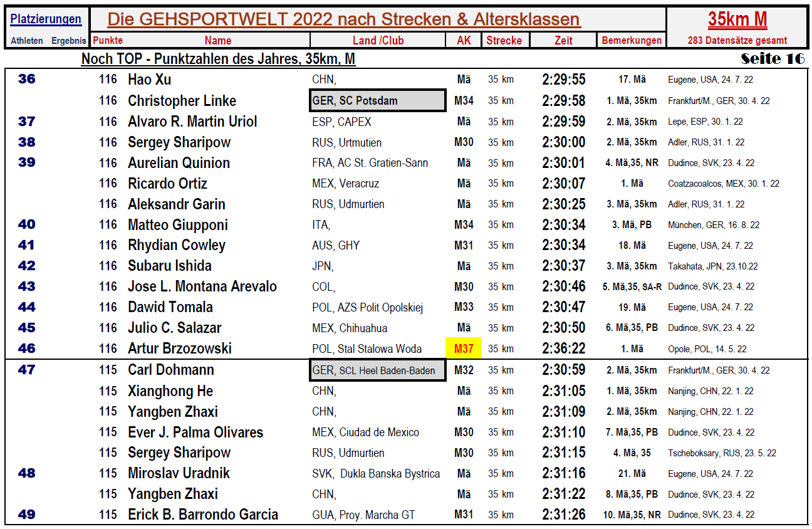Click rank number 49
The height and width of the screenshot is (529, 812).
click(27, 515)
